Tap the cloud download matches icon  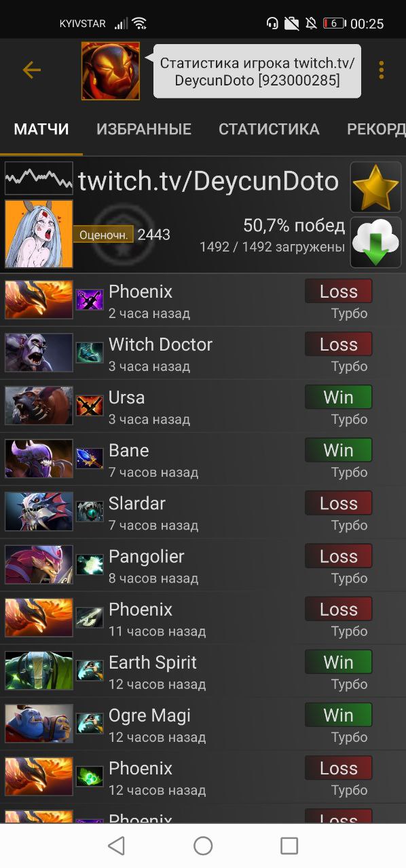[x=376, y=243]
